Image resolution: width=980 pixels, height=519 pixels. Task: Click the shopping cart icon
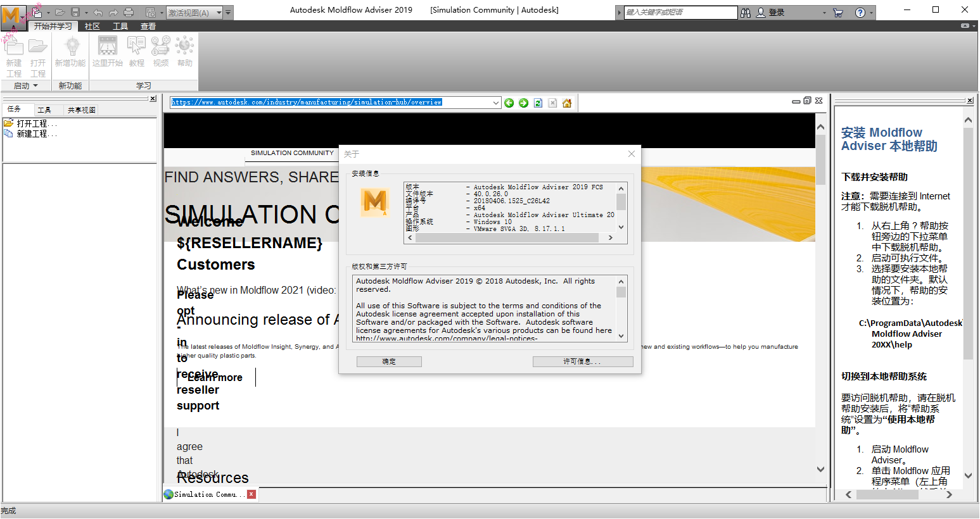(x=838, y=12)
